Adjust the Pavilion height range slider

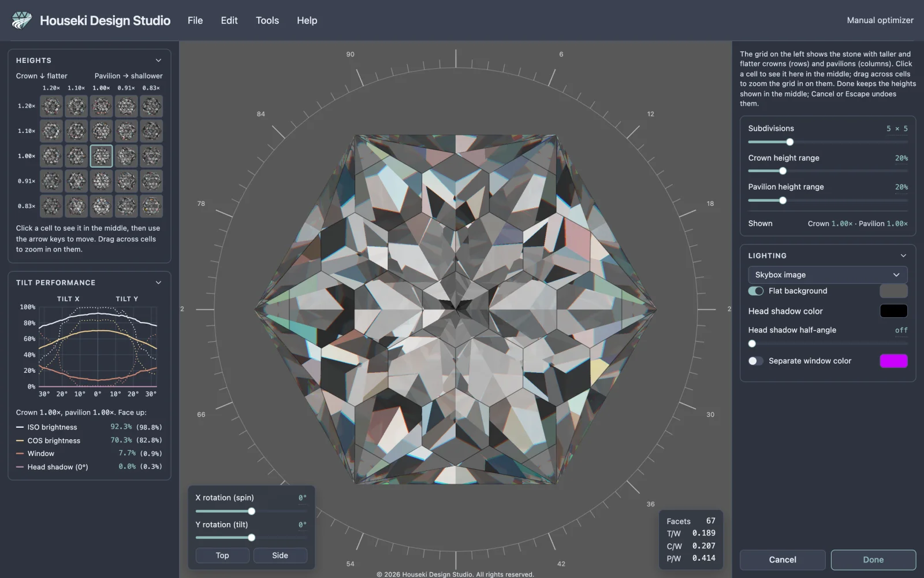(783, 201)
